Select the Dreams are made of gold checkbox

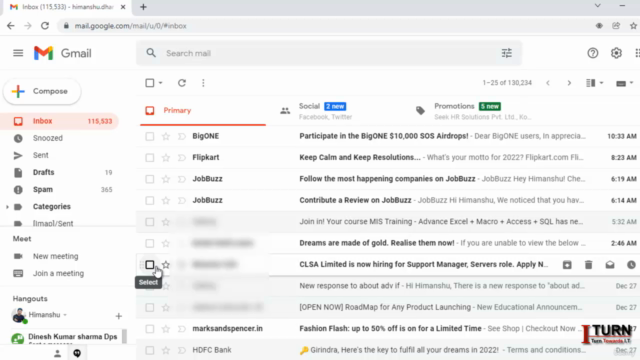pyautogui.click(x=150, y=243)
